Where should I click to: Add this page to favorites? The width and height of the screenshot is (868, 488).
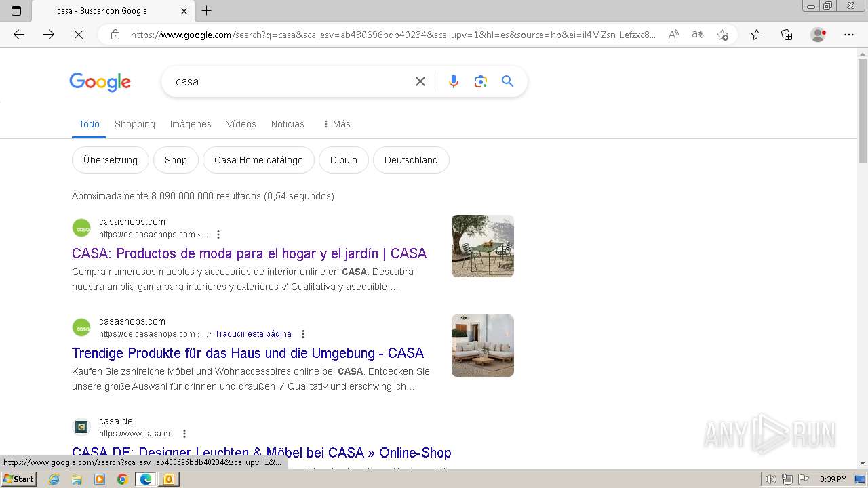[x=722, y=35]
